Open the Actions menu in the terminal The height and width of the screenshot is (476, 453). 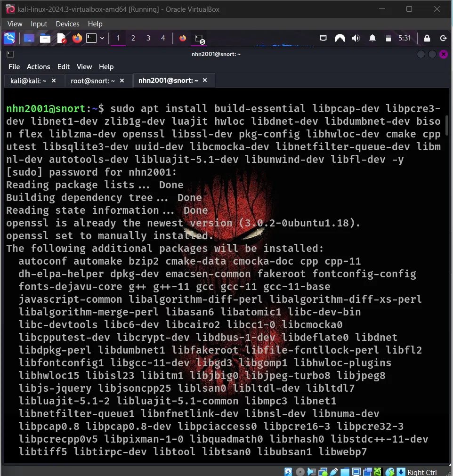click(x=38, y=66)
